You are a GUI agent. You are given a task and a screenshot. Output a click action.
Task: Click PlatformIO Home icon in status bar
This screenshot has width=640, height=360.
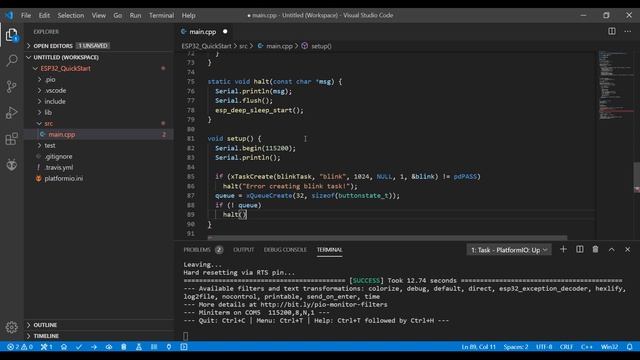[x=64, y=347]
